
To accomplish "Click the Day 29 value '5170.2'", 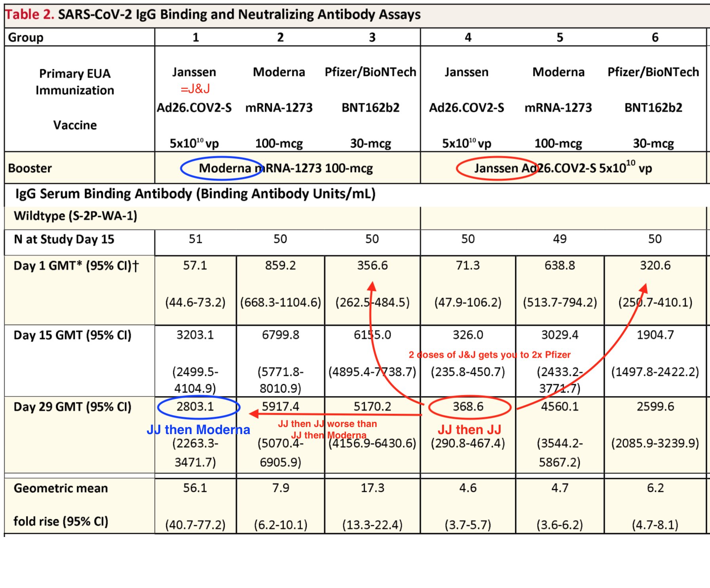I will pos(372,407).
